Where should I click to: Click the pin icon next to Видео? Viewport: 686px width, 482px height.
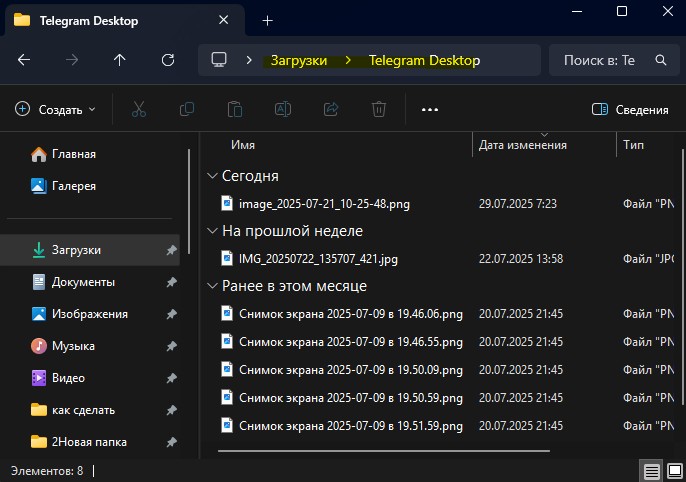coord(171,378)
